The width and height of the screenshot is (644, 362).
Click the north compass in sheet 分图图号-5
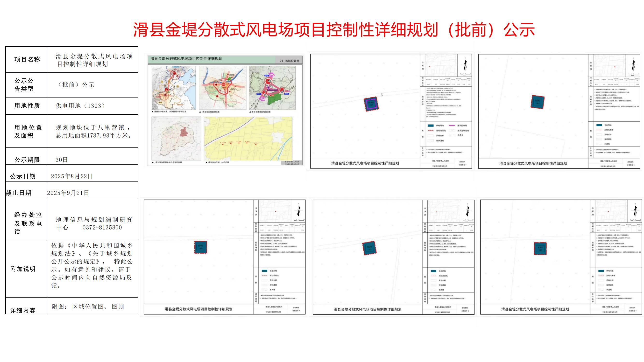pyautogui.click(x=633, y=65)
